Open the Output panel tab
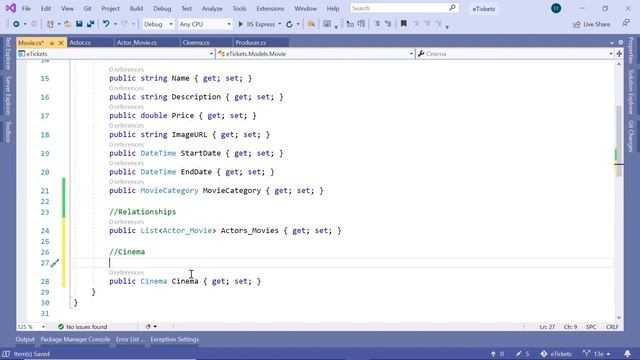The image size is (640, 360). [25, 340]
